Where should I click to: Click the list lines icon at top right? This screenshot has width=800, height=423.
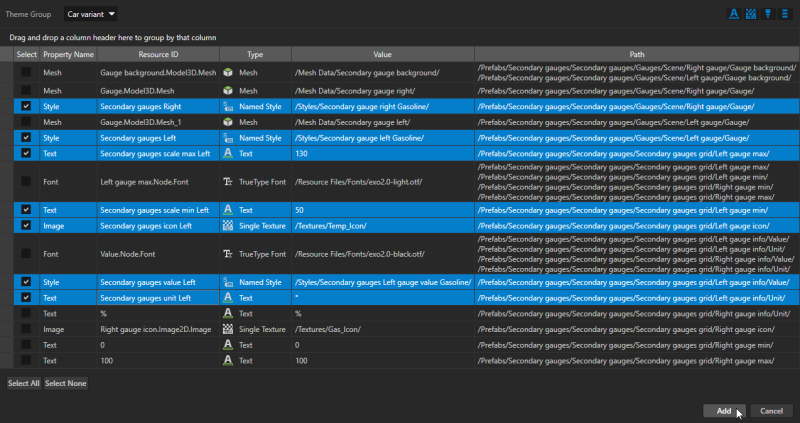click(x=784, y=14)
